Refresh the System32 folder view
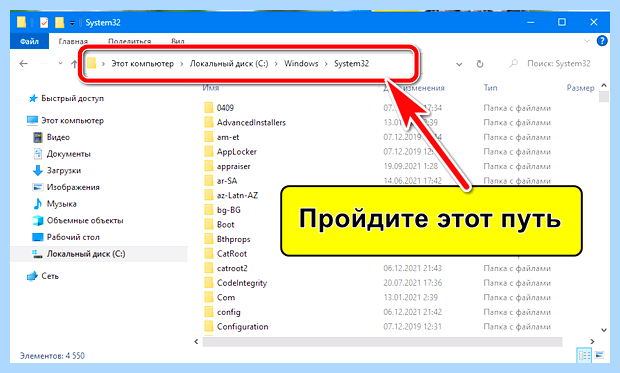 (x=480, y=64)
